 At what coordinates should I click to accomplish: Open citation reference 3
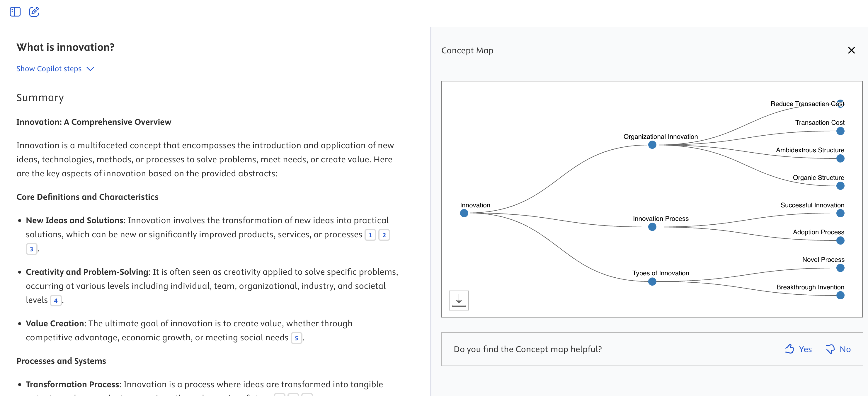(x=31, y=249)
